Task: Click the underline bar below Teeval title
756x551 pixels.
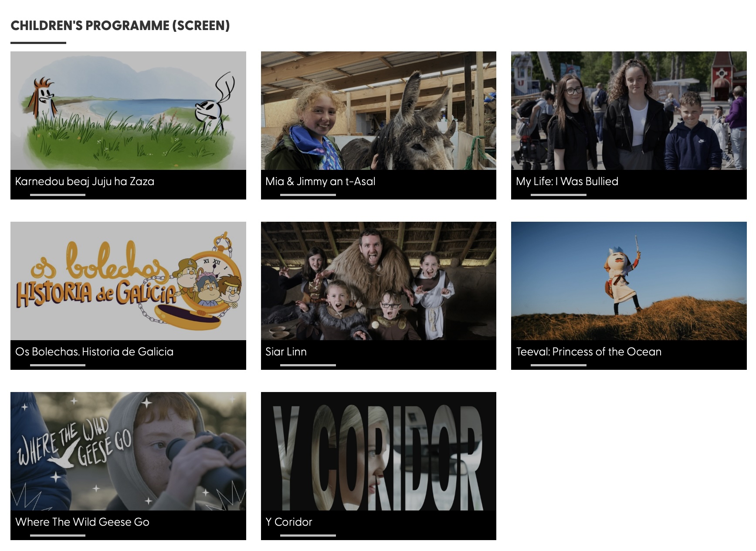Action: (x=558, y=365)
